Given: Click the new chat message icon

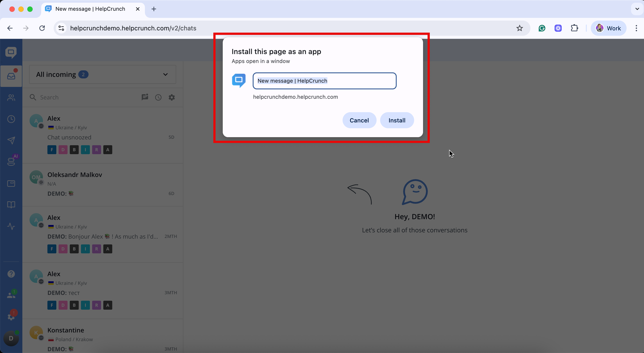Looking at the screenshot, I should click(x=145, y=97).
